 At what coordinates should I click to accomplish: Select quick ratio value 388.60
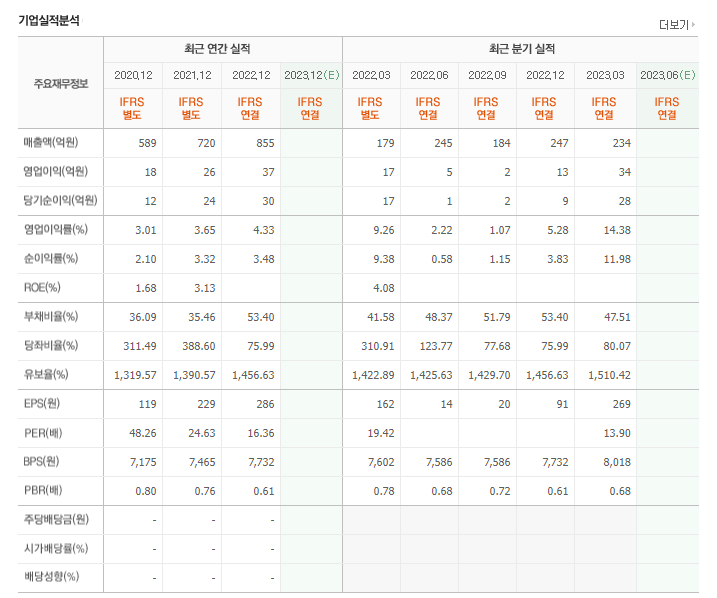pyautogui.click(x=199, y=346)
